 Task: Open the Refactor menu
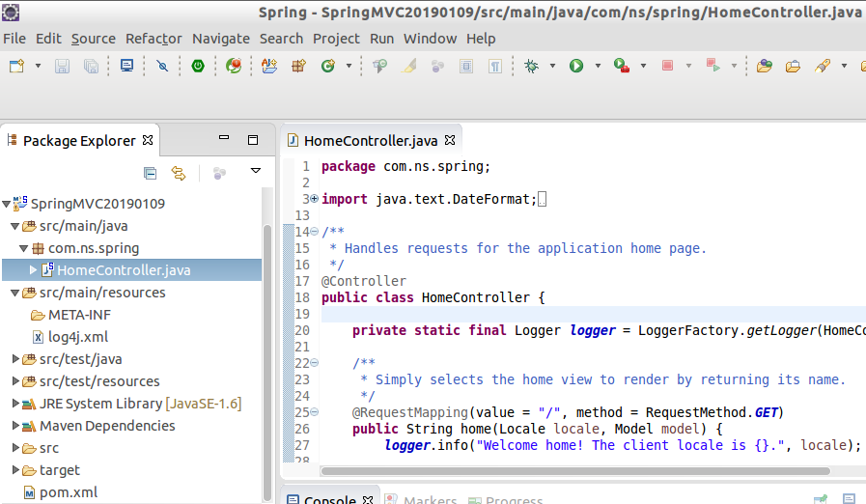coord(154,39)
